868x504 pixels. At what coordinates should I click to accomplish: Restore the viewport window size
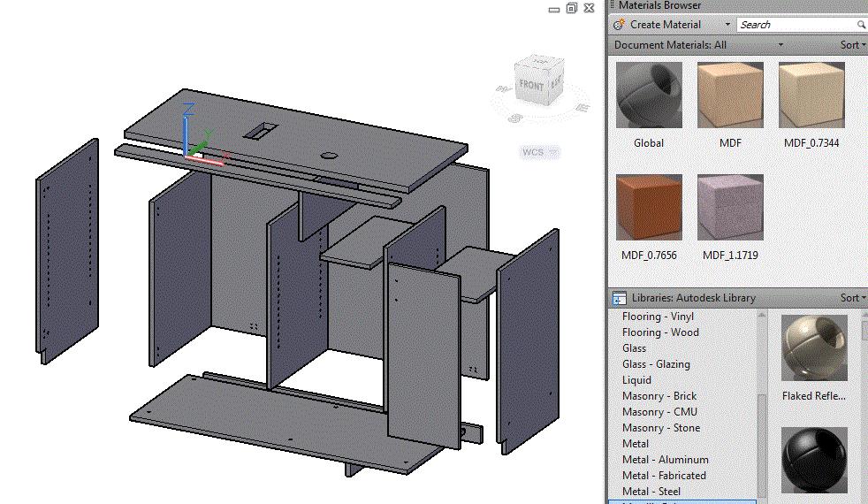(571, 8)
